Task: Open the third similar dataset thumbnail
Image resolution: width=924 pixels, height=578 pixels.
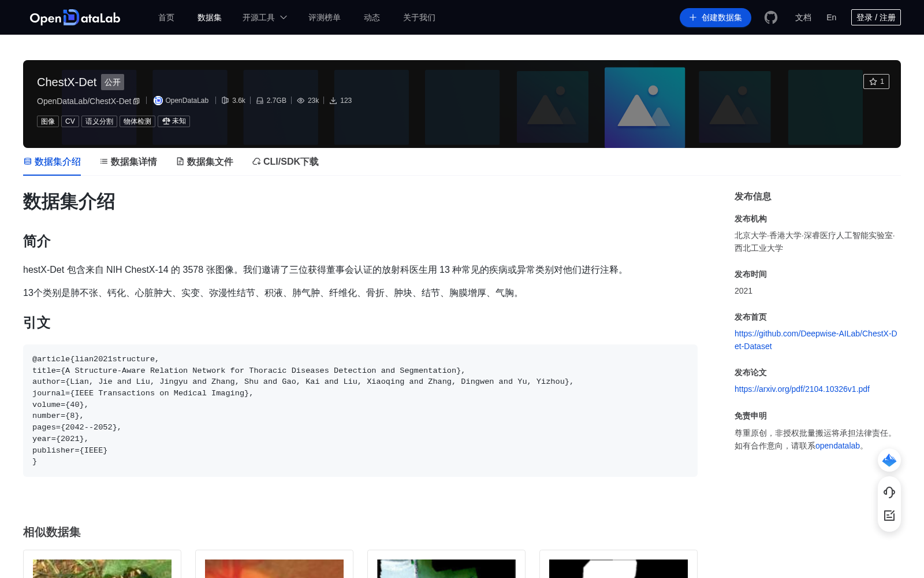Action: (x=446, y=569)
